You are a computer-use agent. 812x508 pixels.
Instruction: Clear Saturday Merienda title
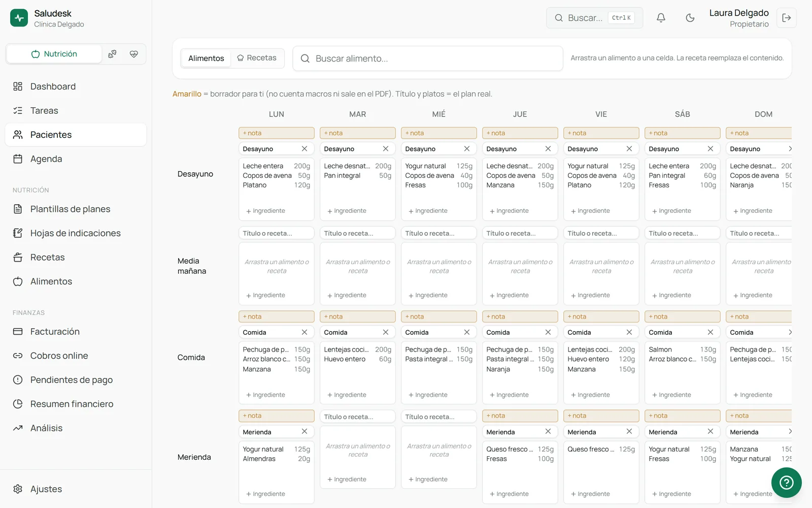click(x=710, y=431)
